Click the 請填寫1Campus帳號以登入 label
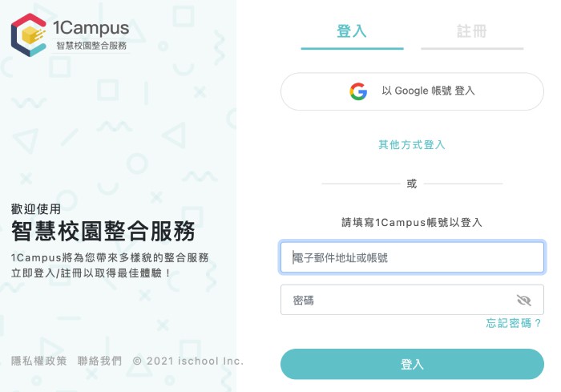Screen dimensions: 561x392 click(412, 222)
